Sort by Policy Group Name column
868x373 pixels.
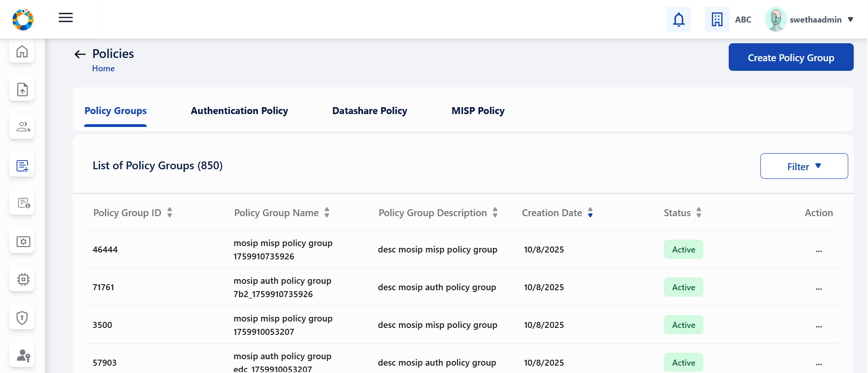pos(327,212)
